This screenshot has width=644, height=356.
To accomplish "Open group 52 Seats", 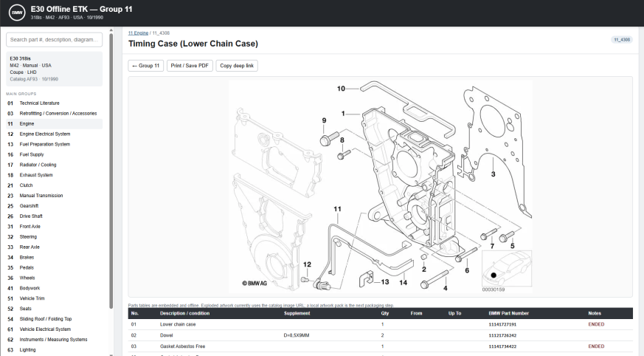I will click(54, 309).
